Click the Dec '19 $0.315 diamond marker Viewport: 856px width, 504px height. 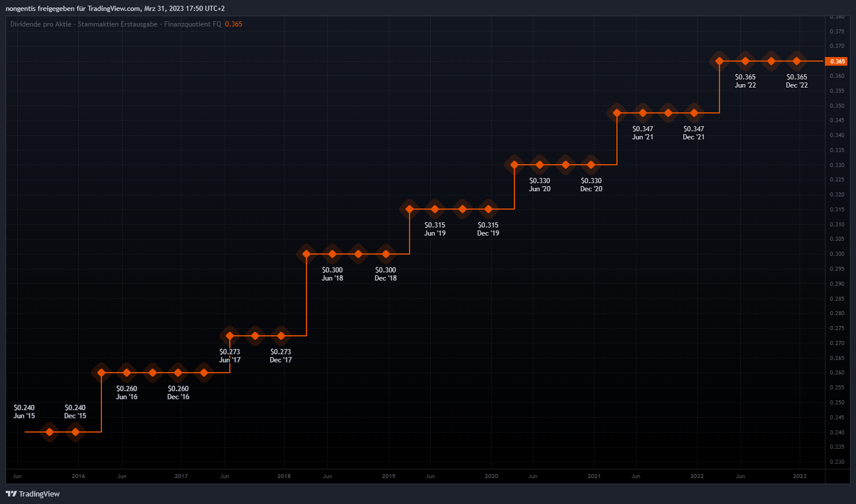[488, 209]
